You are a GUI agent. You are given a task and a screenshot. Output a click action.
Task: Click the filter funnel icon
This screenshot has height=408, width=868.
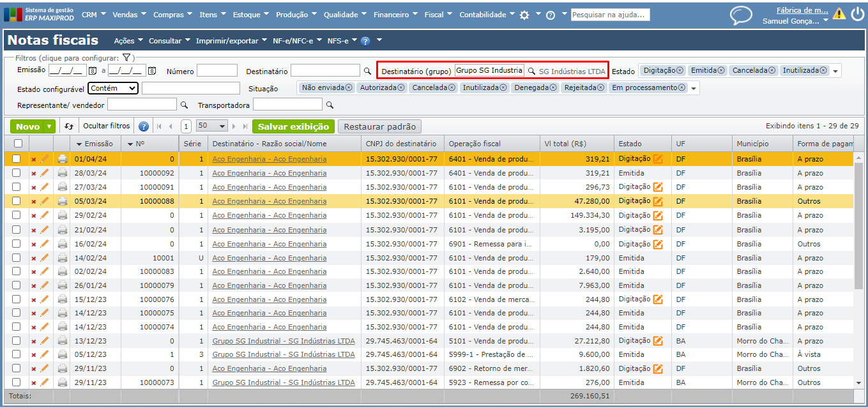(126, 57)
